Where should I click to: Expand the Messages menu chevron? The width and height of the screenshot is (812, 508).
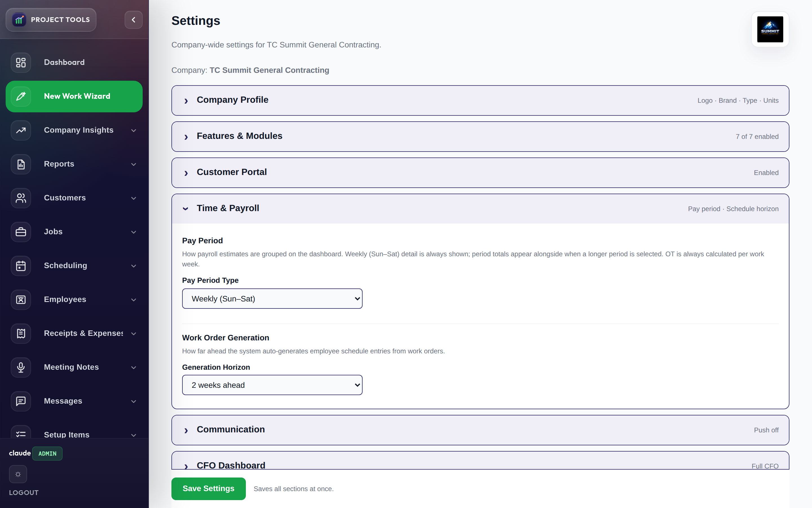tap(134, 402)
